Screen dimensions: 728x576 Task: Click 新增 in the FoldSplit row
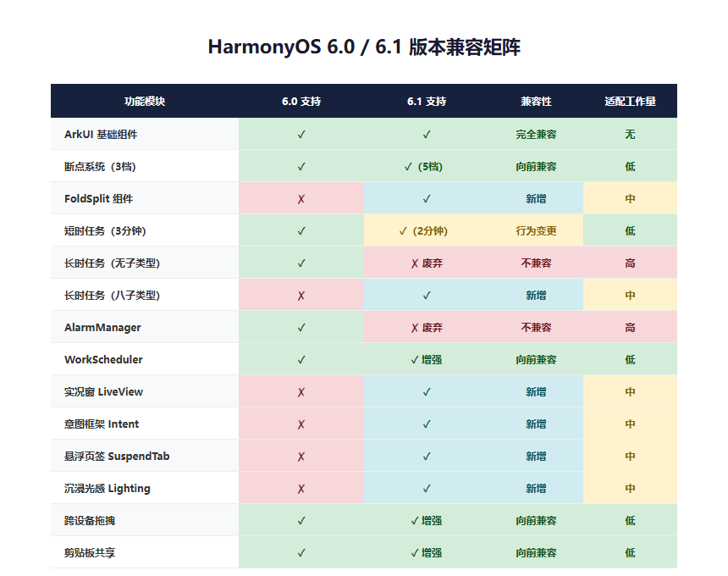(x=536, y=199)
